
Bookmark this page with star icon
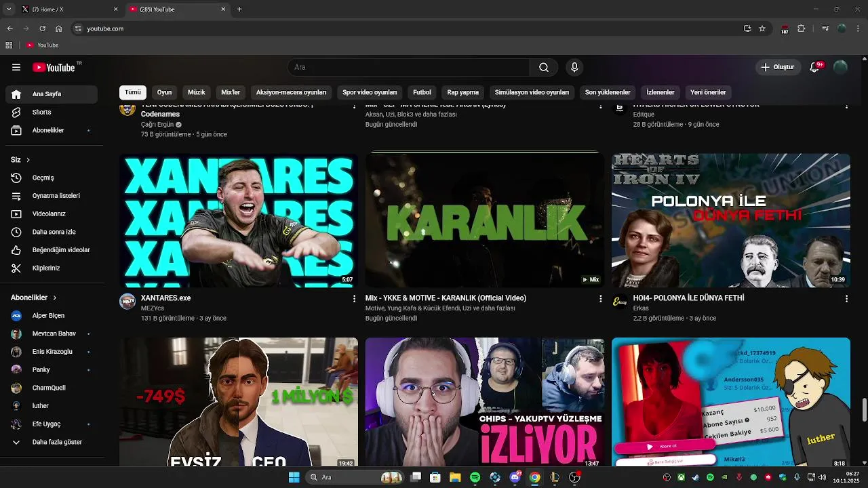pyautogui.click(x=762, y=28)
